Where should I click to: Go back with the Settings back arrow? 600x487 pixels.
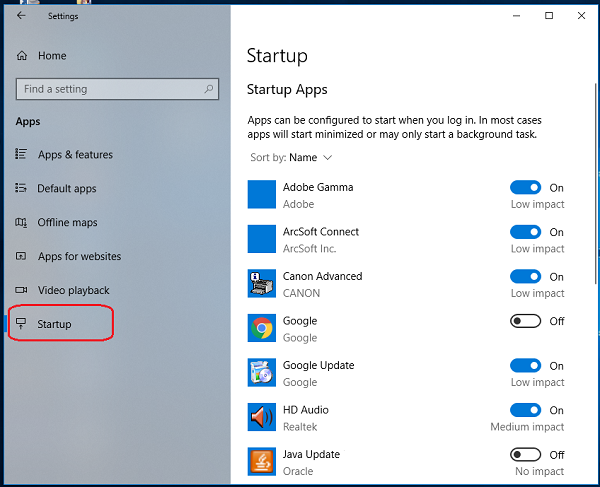coord(21,16)
